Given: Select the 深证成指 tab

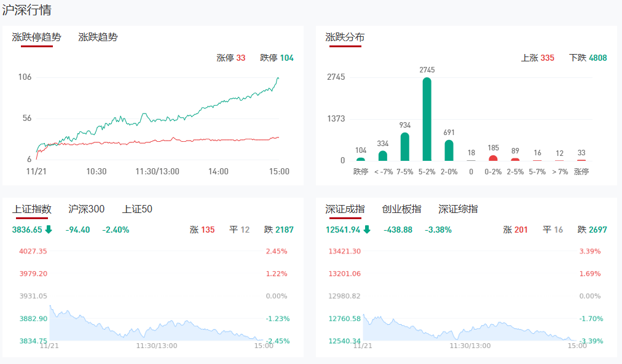Looking at the screenshot, I should click(x=345, y=209).
